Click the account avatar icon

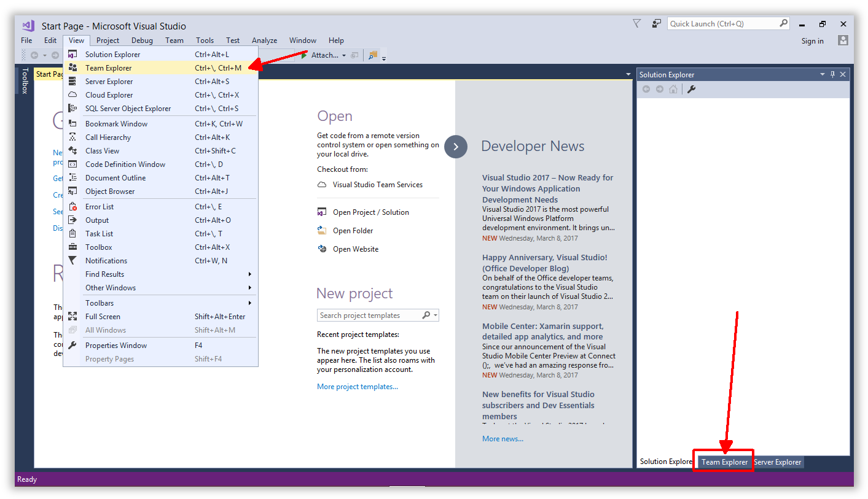tap(843, 41)
